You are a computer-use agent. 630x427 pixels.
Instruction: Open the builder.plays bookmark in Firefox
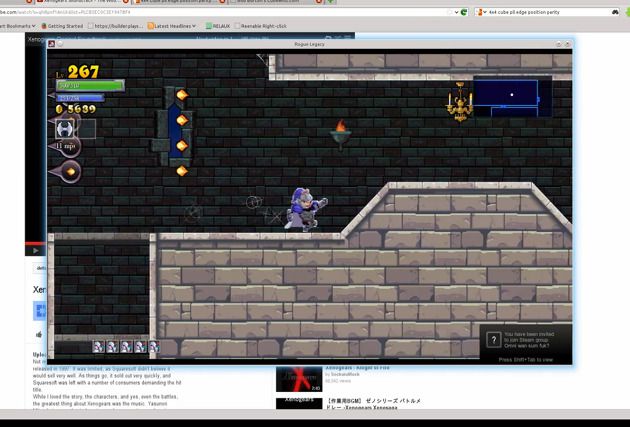pos(115,26)
